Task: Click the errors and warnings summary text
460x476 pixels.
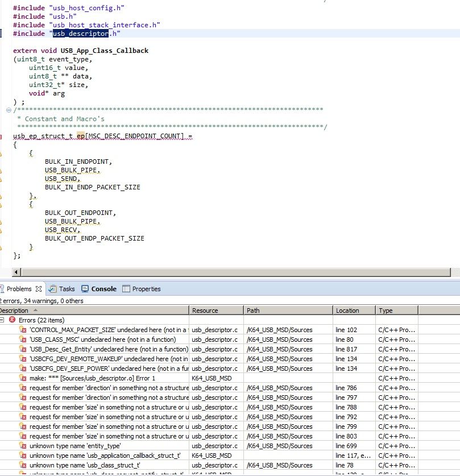Action: 42,301
